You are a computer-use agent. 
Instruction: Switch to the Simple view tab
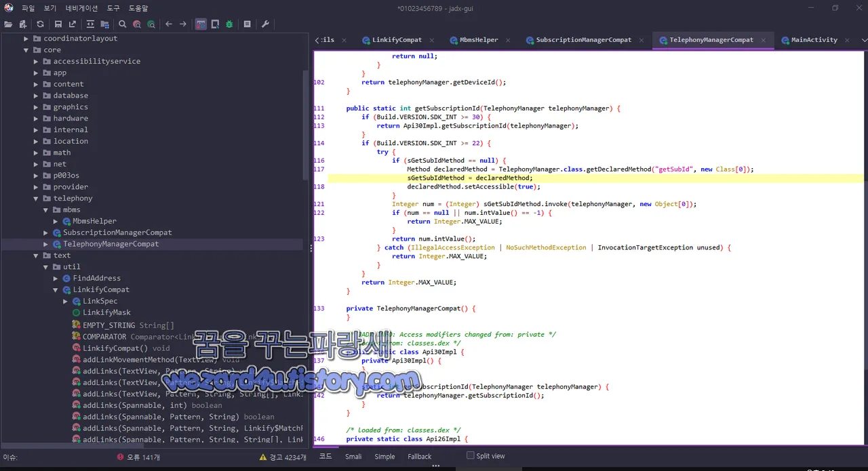[384, 456]
